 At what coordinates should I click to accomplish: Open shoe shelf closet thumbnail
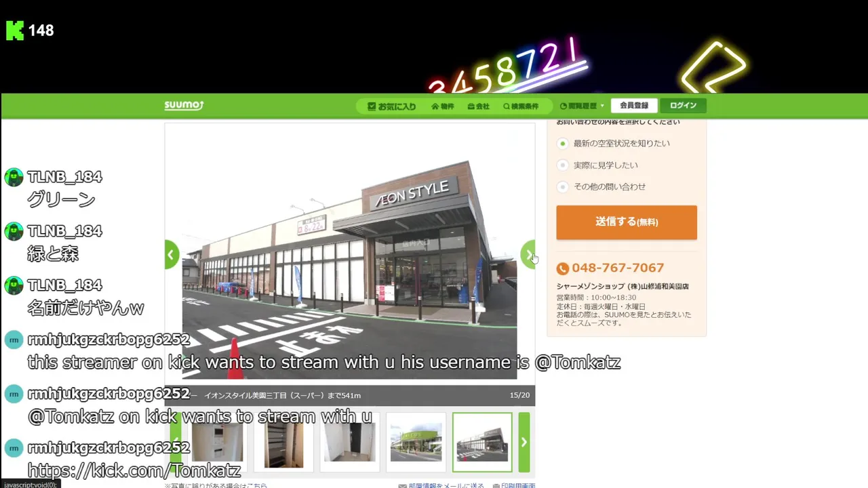tap(283, 442)
